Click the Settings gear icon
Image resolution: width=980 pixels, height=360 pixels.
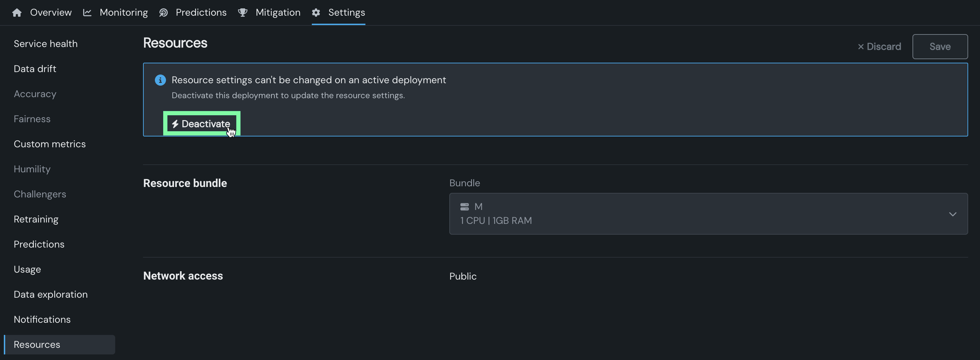[x=316, y=13]
